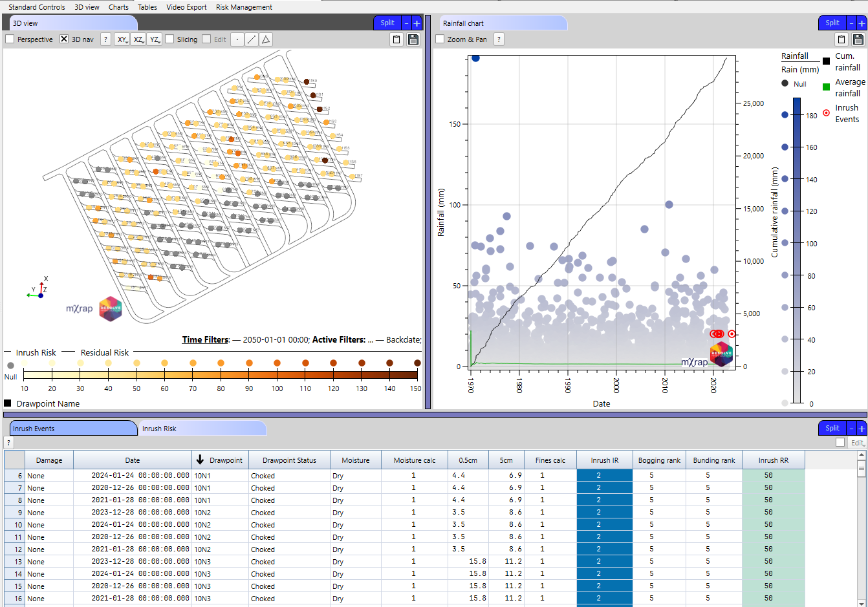Click the save icon in the Rainfall chart panel
868x607 pixels.
point(859,39)
